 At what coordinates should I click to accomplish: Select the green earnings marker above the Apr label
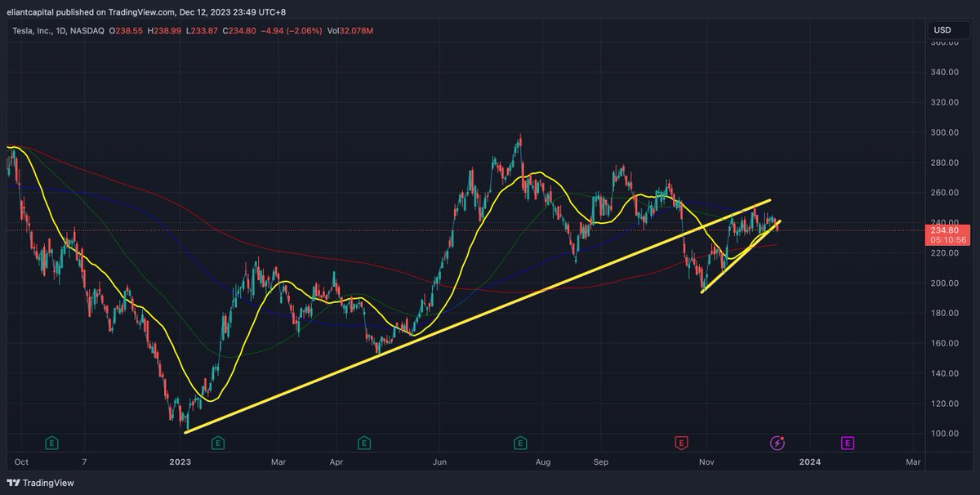pos(363,444)
